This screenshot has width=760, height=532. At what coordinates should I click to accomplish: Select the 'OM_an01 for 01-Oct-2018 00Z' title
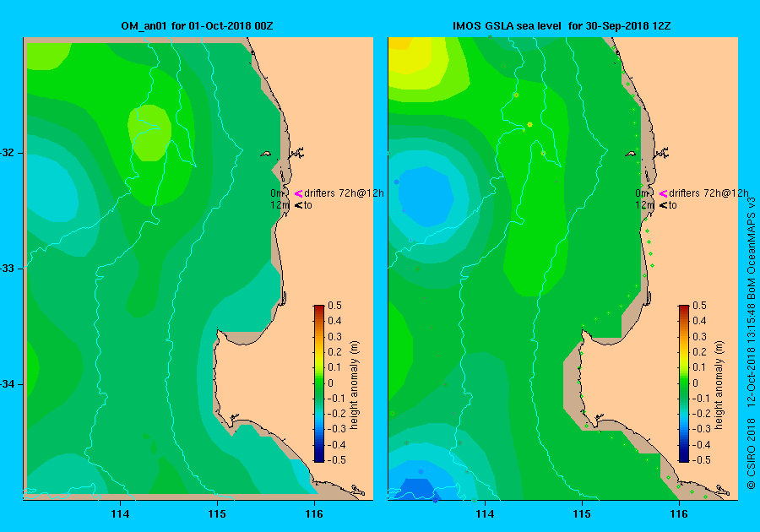(197, 26)
